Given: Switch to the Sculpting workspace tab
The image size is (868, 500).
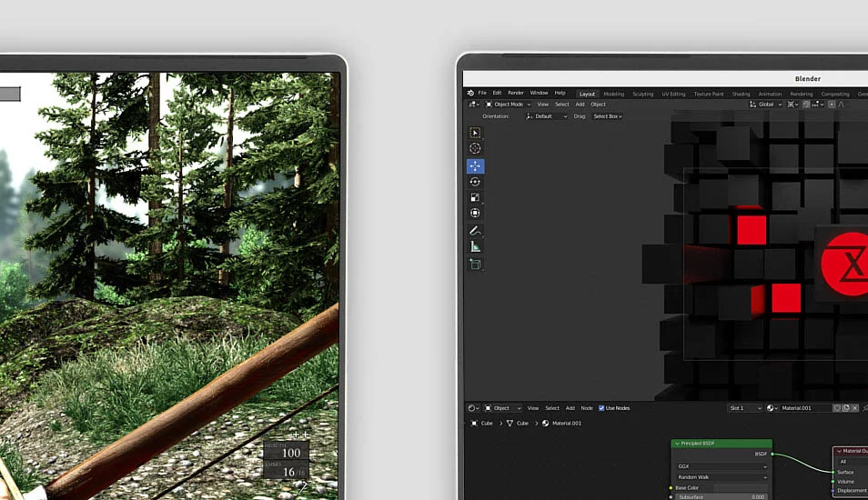Looking at the screenshot, I should point(642,94).
